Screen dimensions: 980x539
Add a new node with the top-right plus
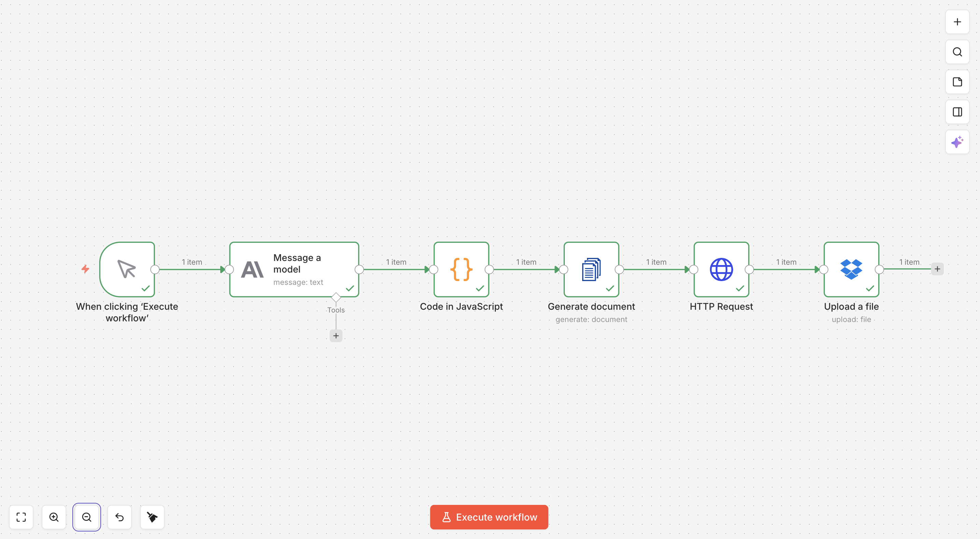coord(957,22)
